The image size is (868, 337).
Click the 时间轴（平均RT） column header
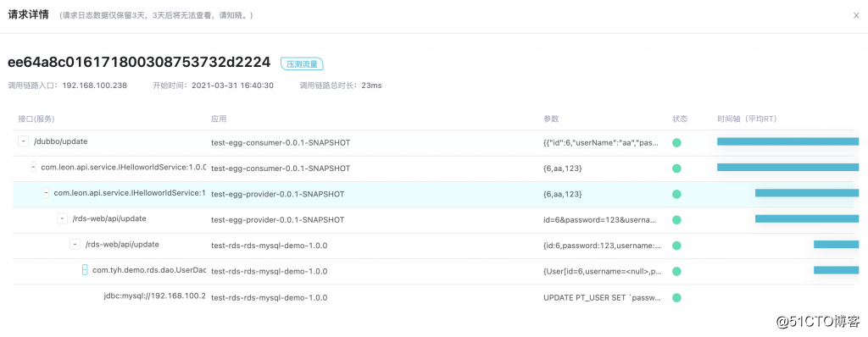click(x=748, y=119)
